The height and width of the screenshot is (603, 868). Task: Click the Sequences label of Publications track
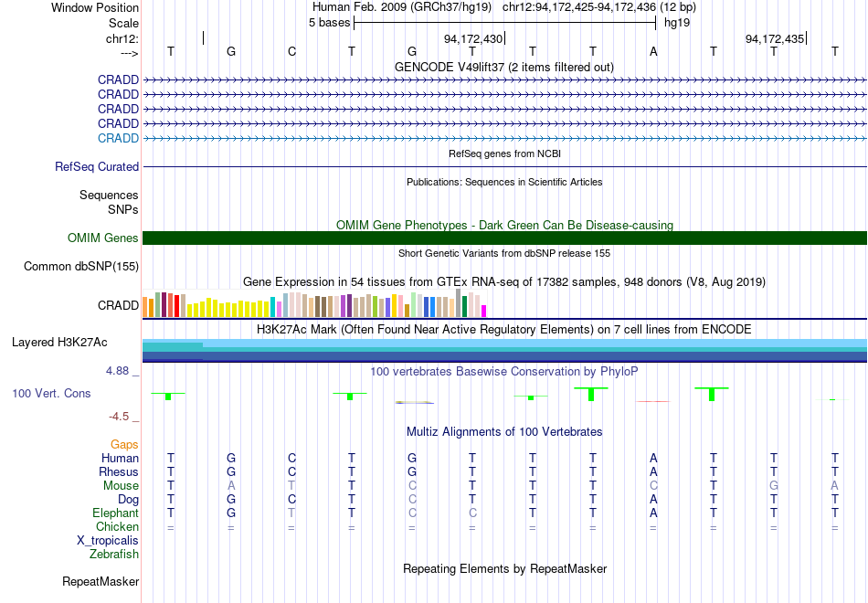coord(109,195)
